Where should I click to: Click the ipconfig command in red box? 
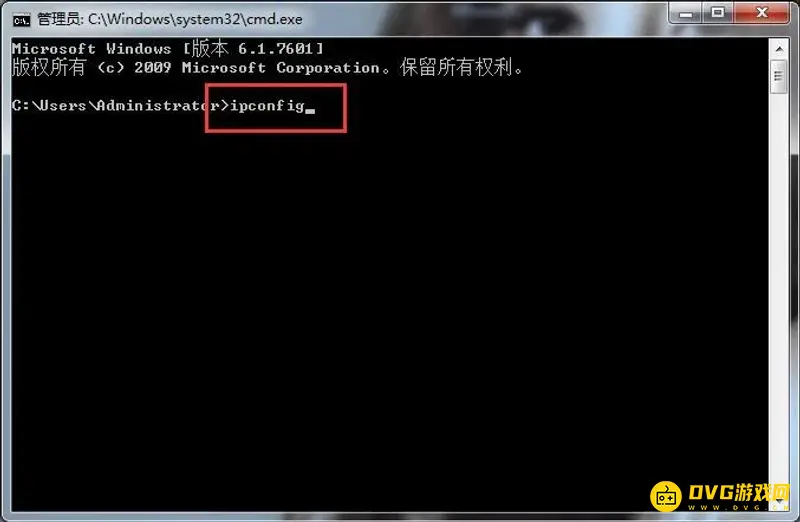267,106
